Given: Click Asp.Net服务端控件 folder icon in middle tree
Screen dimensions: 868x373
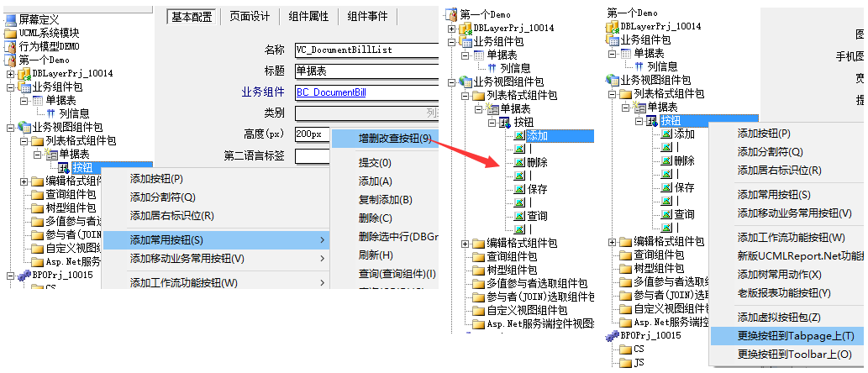Looking at the screenshot, I should [478, 323].
